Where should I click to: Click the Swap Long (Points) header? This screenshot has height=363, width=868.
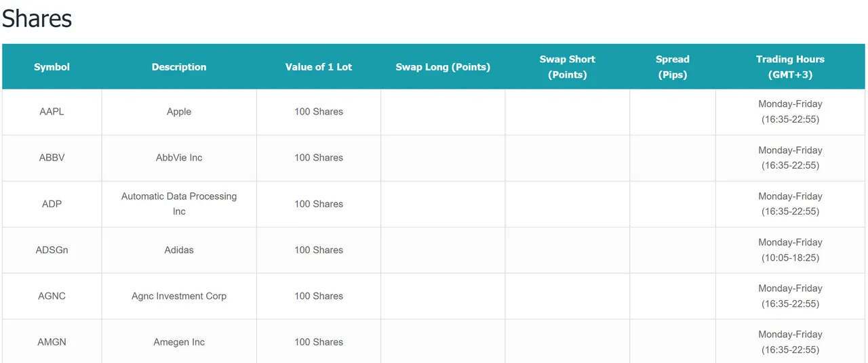point(443,67)
